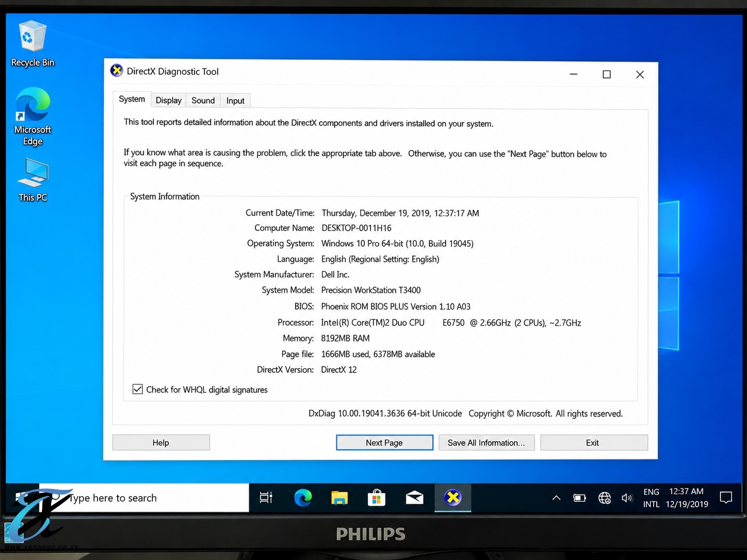Click Save All Information button
The height and width of the screenshot is (560, 747).
486,442
